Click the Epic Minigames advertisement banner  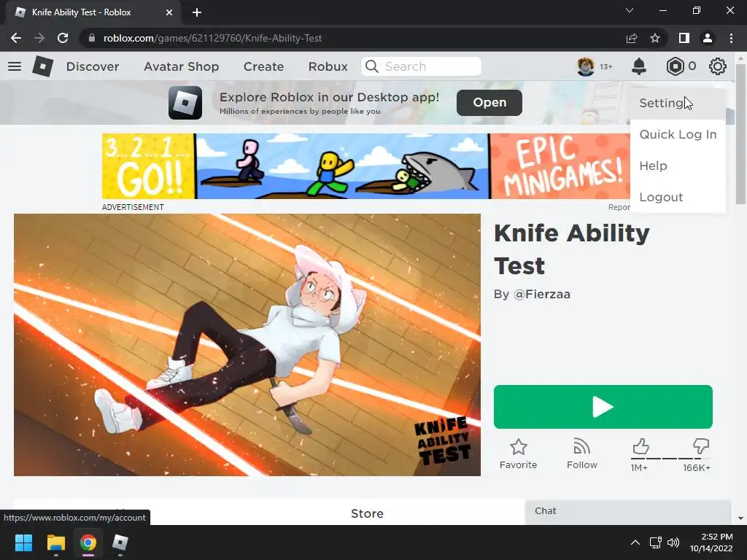(366, 166)
